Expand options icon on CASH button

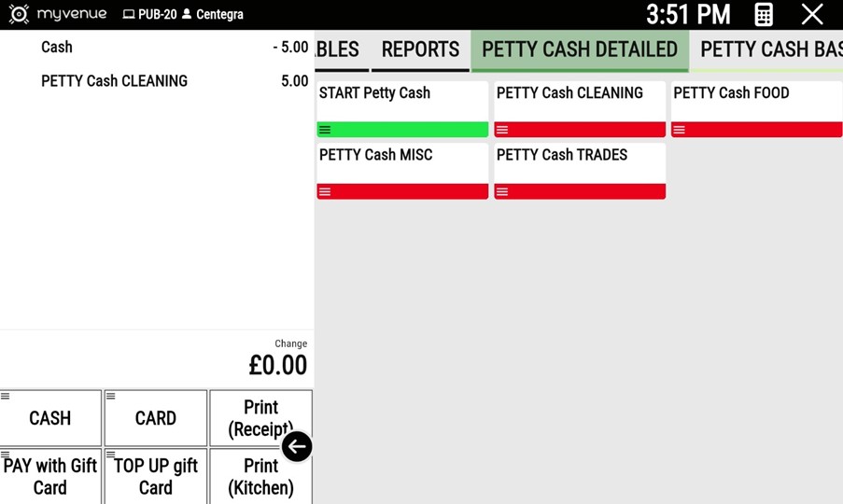tap(6, 397)
